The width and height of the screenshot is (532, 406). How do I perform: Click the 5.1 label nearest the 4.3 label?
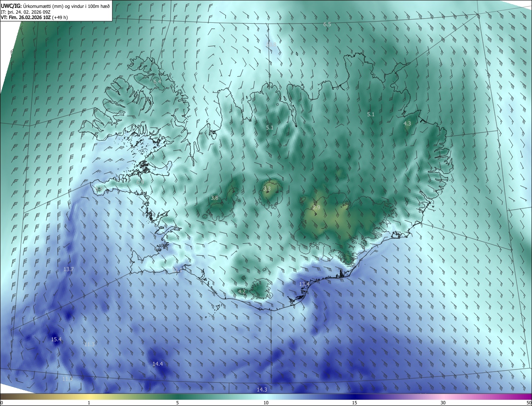point(371,114)
